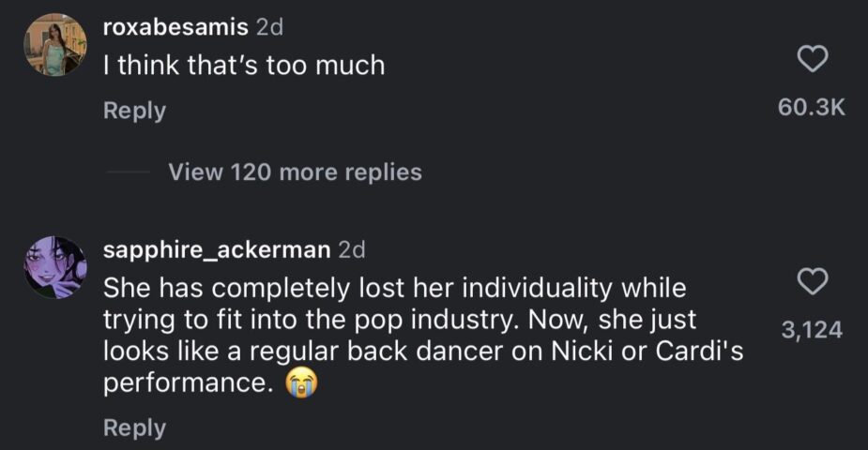Click the line beside View 120 more replies
Image resolution: width=868 pixels, height=450 pixels.
click(127, 172)
